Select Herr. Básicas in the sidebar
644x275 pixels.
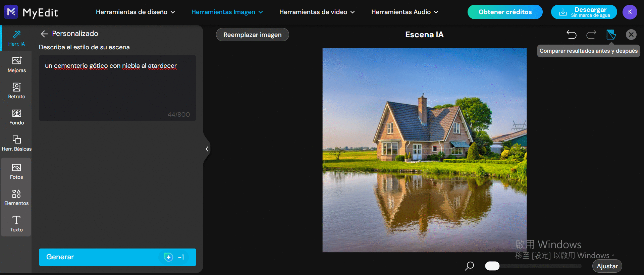pos(16,143)
